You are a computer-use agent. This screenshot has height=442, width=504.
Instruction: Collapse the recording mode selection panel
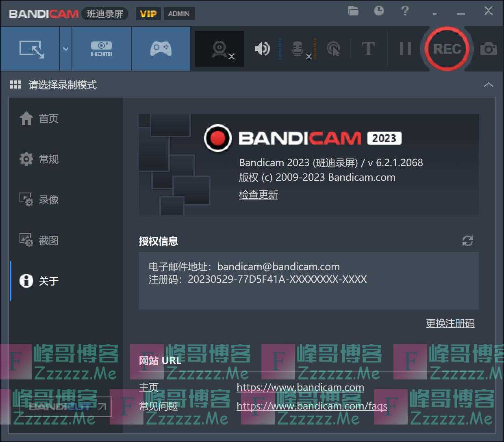click(488, 85)
